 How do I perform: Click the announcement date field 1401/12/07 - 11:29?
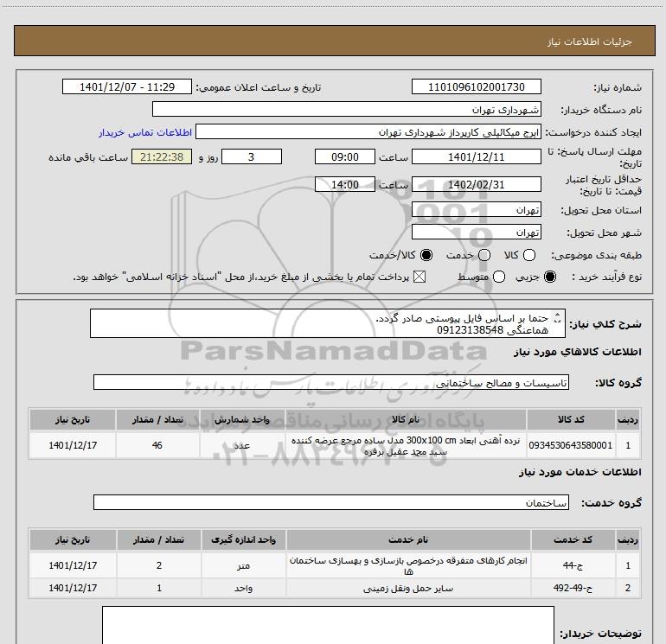(127, 86)
